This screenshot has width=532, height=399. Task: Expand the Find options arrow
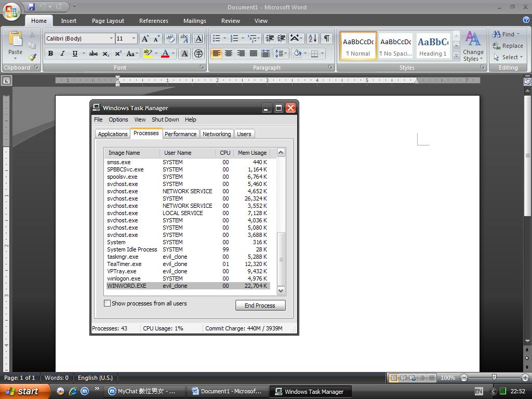click(x=518, y=34)
